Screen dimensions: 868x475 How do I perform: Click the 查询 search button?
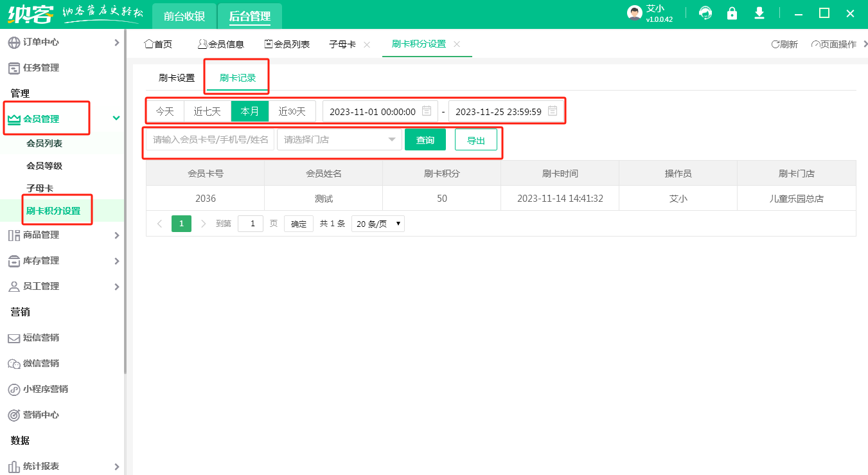pyautogui.click(x=425, y=139)
